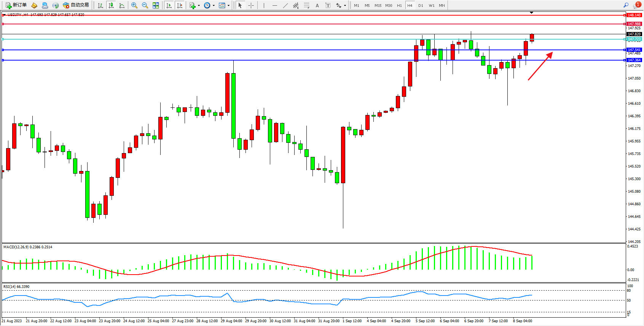
Task: Open the chart templates dropdown
Action: pyautogui.click(x=228, y=5)
